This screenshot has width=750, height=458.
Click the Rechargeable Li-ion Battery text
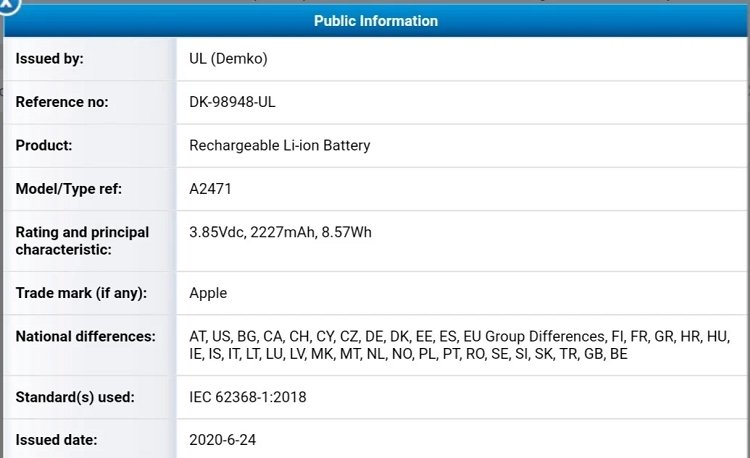280,145
